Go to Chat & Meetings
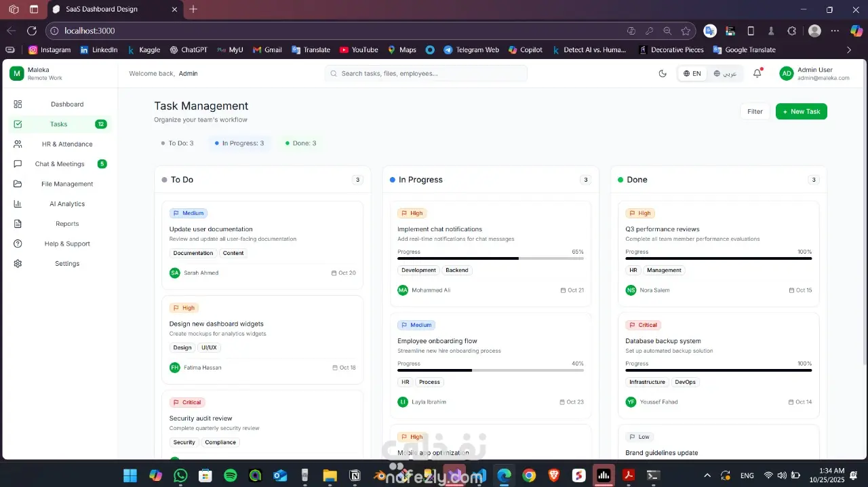The height and width of the screenshot is (487, 868). click(x=59, y=164)
